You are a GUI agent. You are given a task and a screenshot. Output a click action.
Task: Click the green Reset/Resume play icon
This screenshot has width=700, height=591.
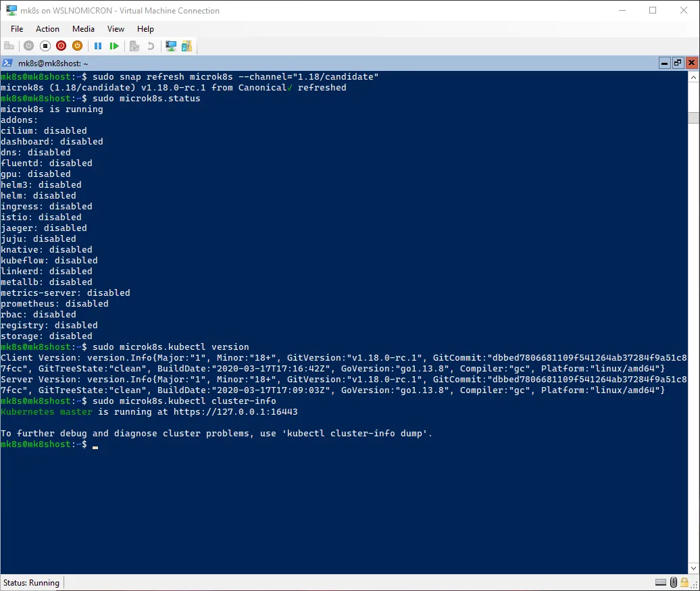click(x=114, y=46)
